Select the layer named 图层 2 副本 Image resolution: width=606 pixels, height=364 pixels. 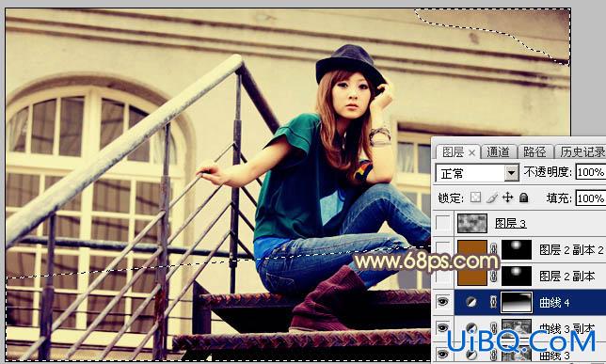click(566, 276)
